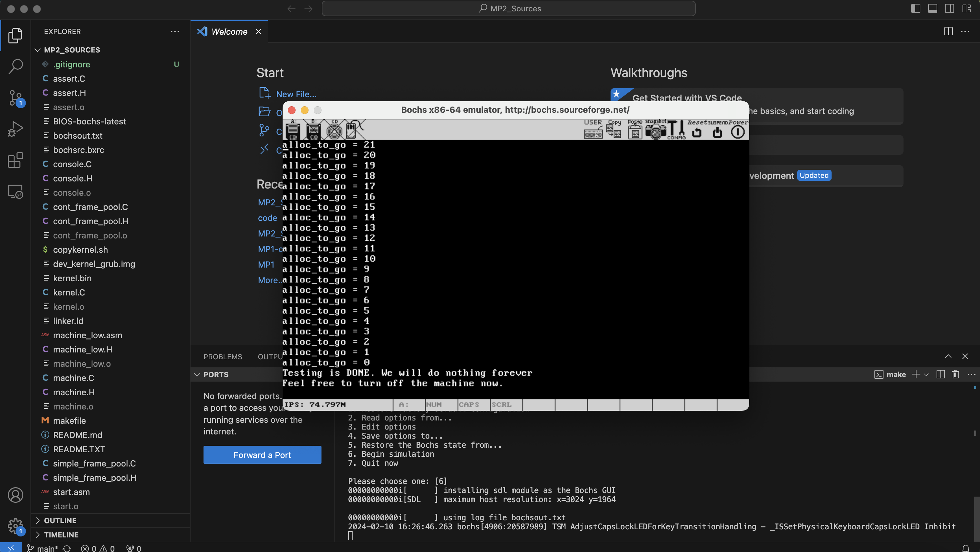Delete the terminal with trash icon
This screenshot has height=552, width=980.
click(x=955, y=374)
